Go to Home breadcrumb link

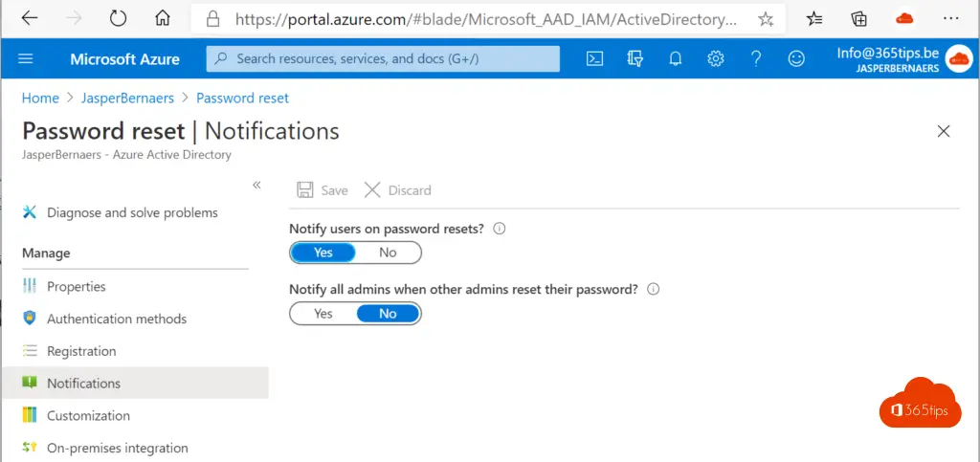(x=40, y=98)
